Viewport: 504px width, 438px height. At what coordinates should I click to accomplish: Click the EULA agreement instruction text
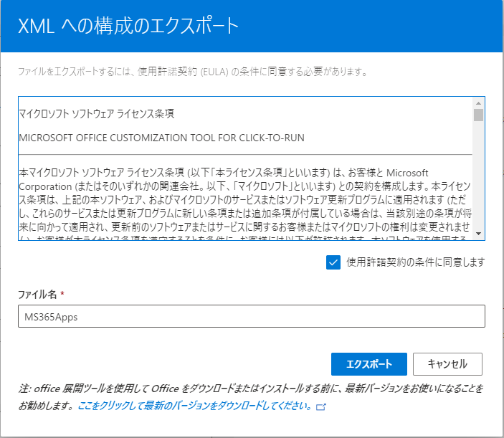[193, 72]
